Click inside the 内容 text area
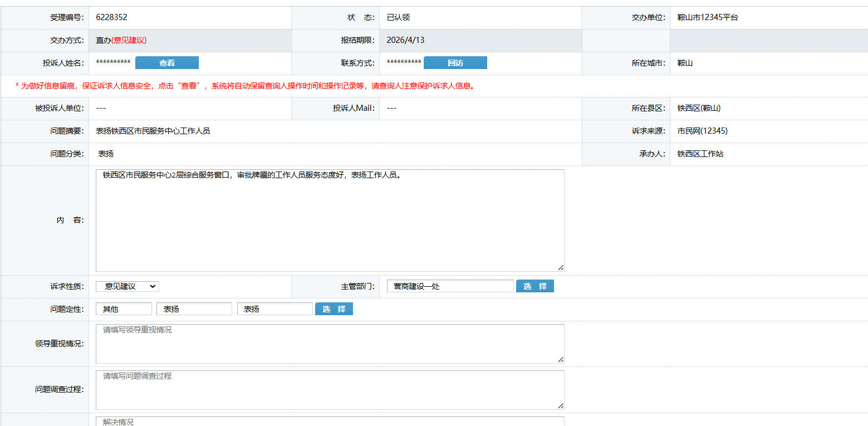 click(x=330, y=223)
